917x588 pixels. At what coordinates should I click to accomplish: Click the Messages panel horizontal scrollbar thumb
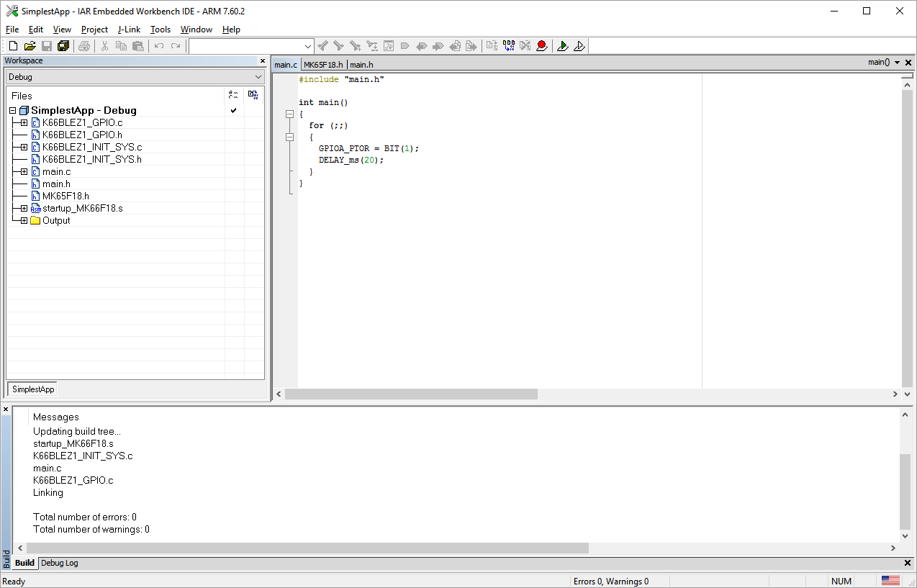(307, 548)
